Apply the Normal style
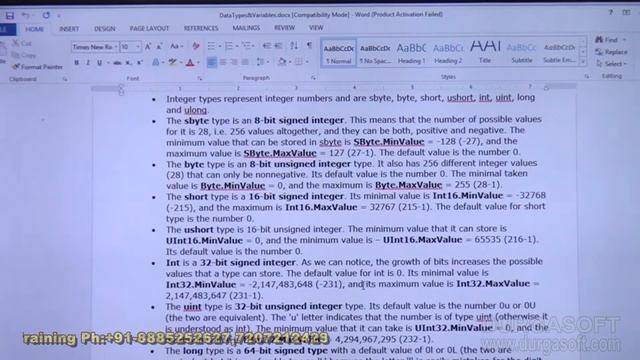The image size is (640, 360). tap(338, 53)
